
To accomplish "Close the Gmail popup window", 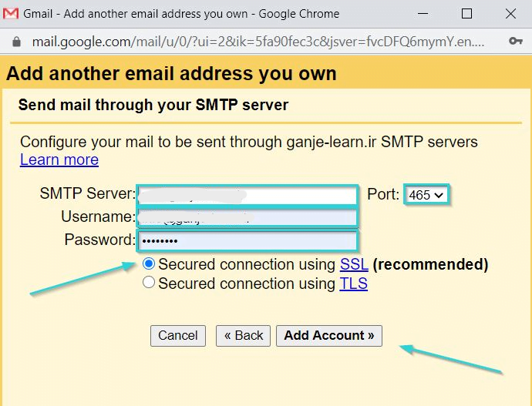I will tap(509, 14).
